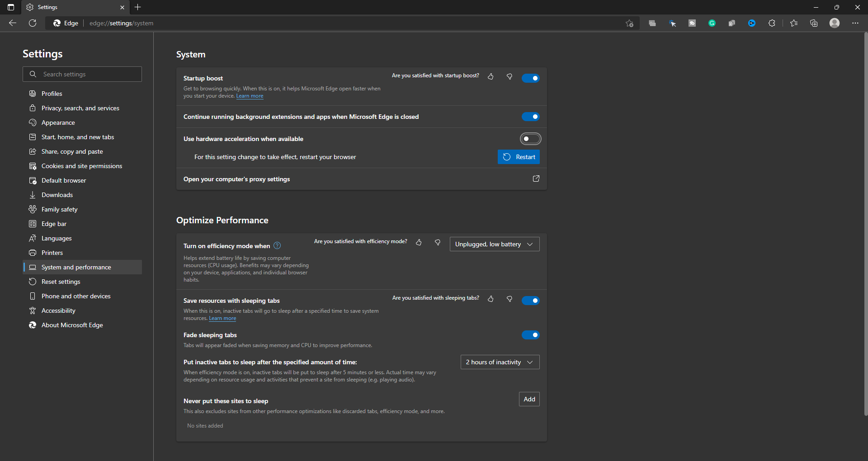Disable the Startup boost toggle
The height and width of the screenshot is (461, 868).
tap(530, 78)
